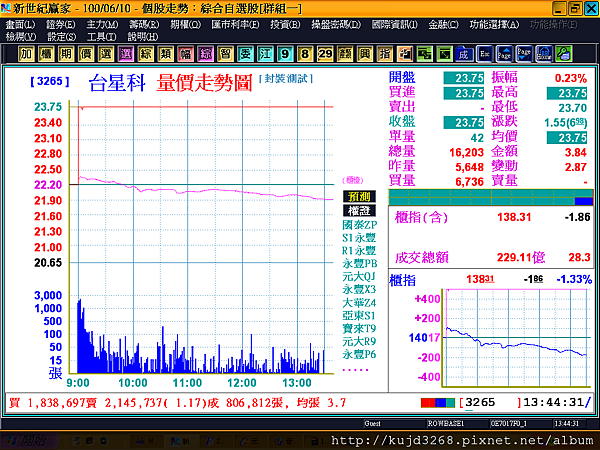
Task: Open the 操盤密碼(D) menu
Action: coord(336,25)
